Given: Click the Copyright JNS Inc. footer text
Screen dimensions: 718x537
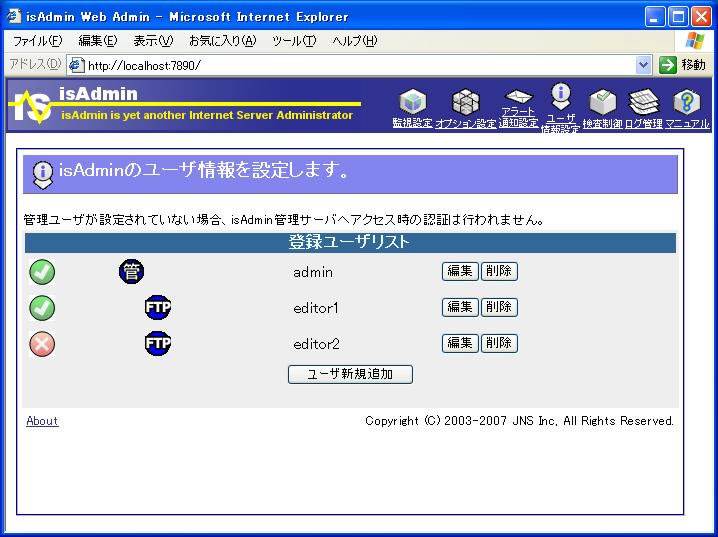Looking at the screenshot, I should (519, 421).
